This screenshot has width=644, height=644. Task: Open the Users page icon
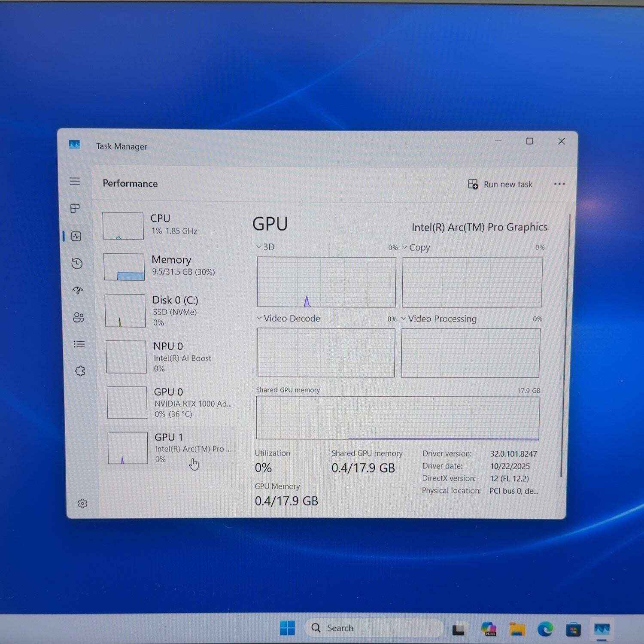(79, 317)
